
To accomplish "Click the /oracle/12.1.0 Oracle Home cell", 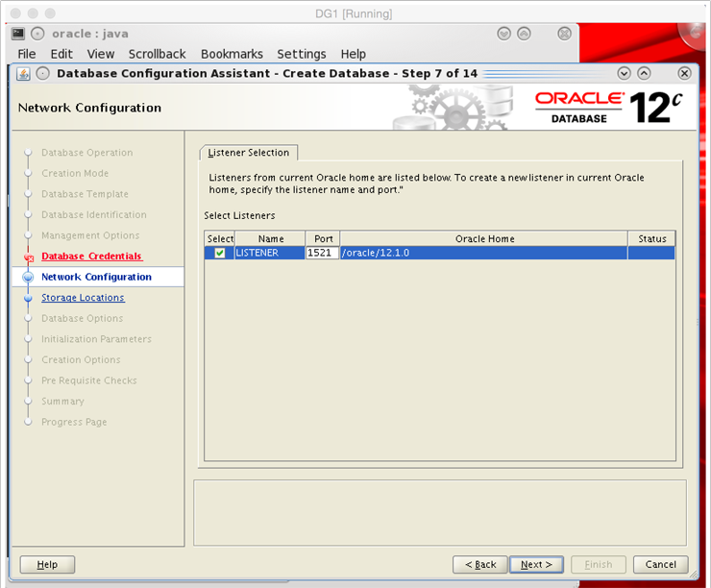I will point(484,253).
